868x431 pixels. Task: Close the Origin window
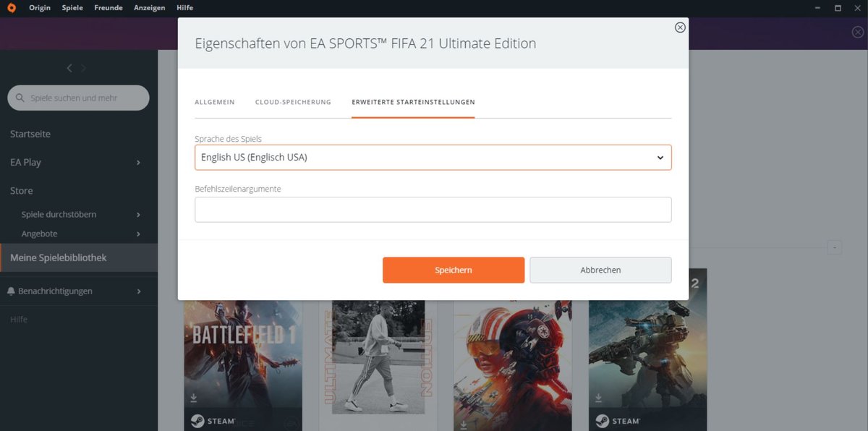[856, 8]
